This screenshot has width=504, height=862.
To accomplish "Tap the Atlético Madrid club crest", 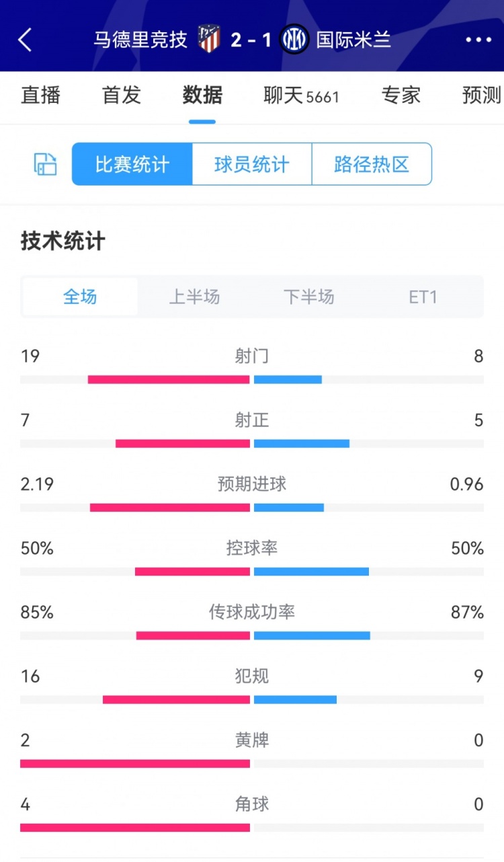I will coord(209,39).
